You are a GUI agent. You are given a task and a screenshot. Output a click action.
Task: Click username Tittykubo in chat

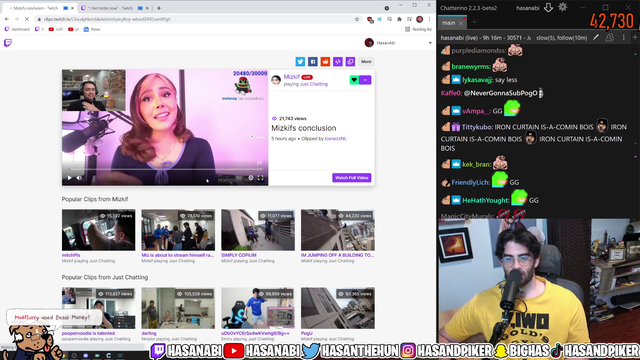(x=477, y=127)
